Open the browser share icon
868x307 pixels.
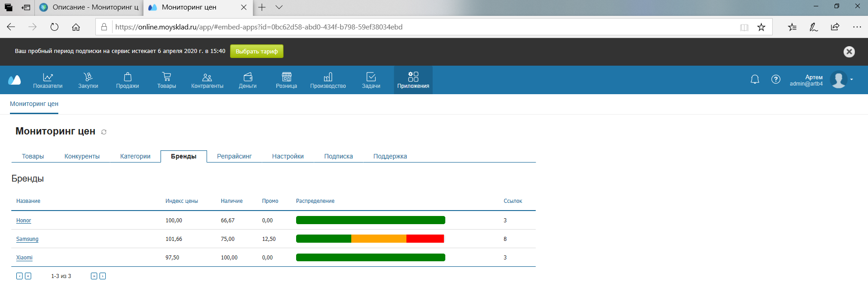coord(835,27)
